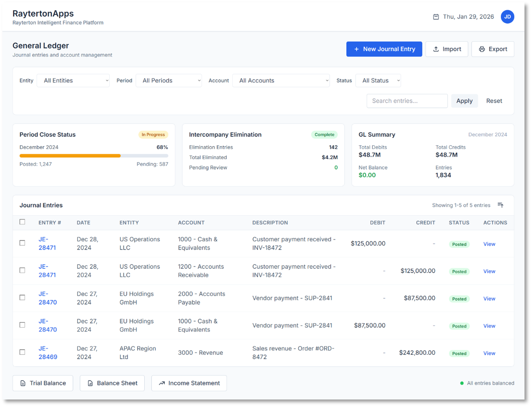The width and height of the screenshot is (532, 407).
Task: Sort by the DEBIT column header
Action: [x=377, y=222]
